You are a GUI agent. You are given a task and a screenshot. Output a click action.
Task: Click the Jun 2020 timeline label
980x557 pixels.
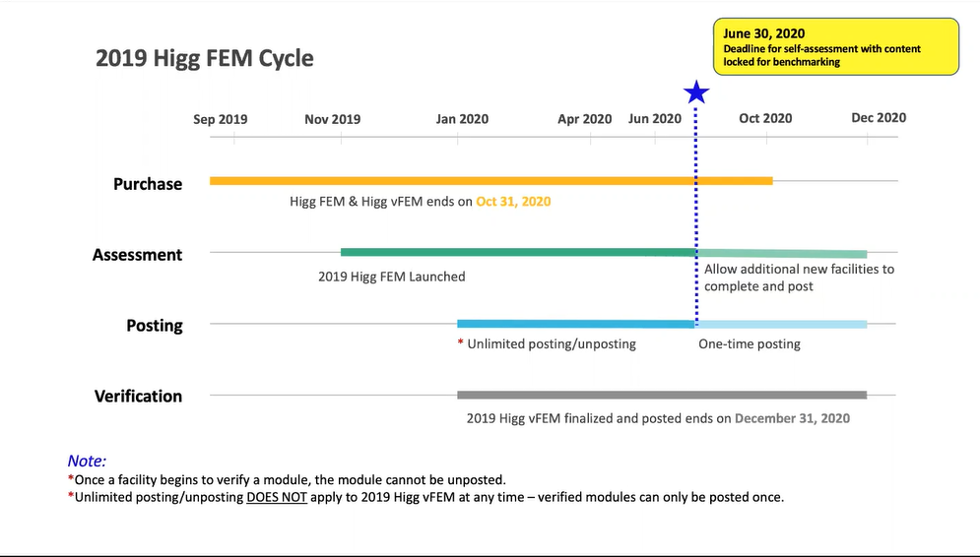point(655,119)
